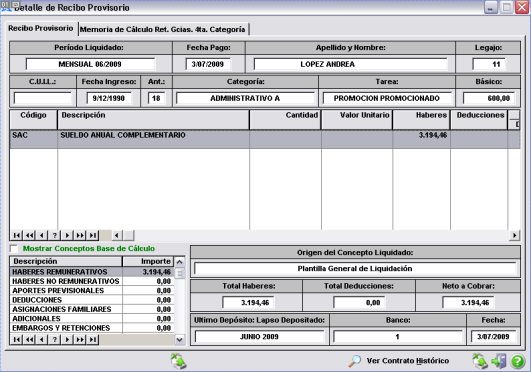
Task: Click the Período Liquidado field
Action: point(90,64)
